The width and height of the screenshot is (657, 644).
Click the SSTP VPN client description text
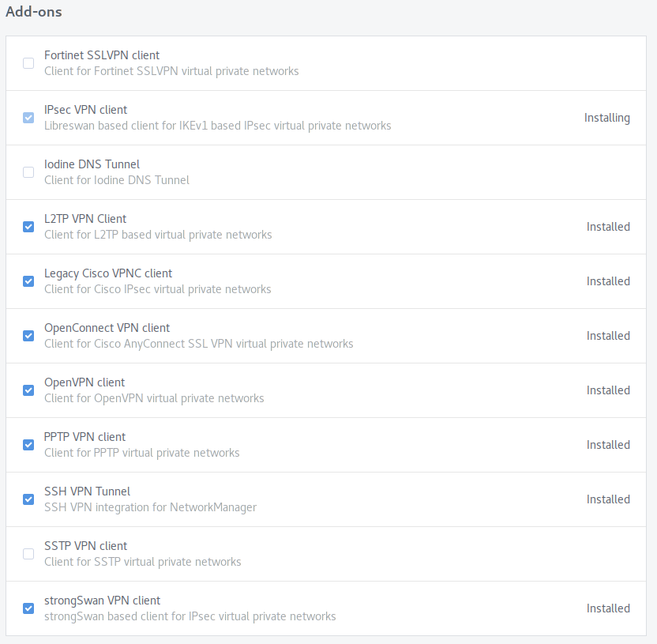pos(142,562)
